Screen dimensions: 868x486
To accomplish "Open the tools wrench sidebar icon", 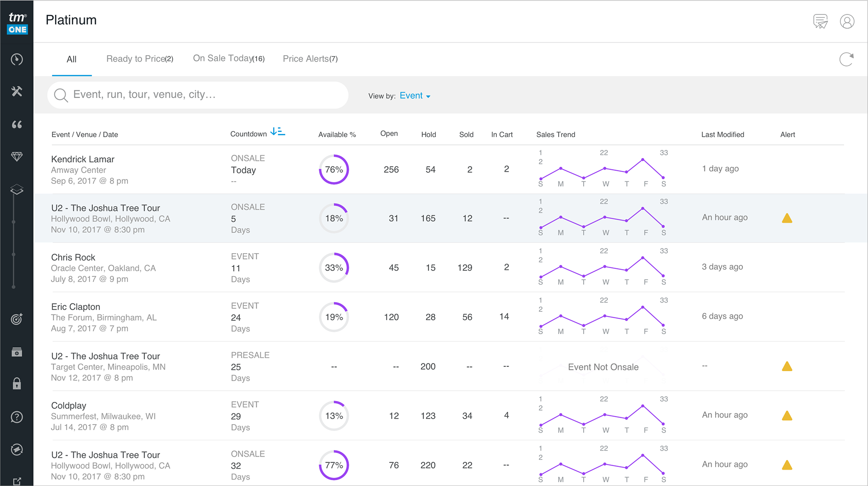I will (17, 91).
